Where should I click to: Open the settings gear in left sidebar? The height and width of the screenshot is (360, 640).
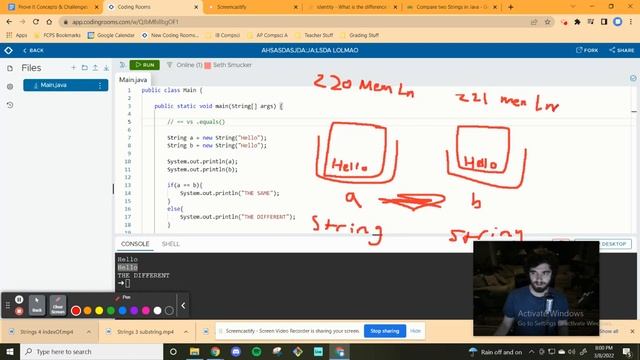point(10,87)
